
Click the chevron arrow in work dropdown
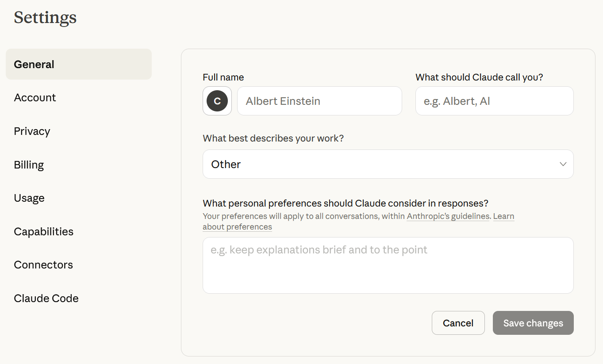[x=563, y=164]
